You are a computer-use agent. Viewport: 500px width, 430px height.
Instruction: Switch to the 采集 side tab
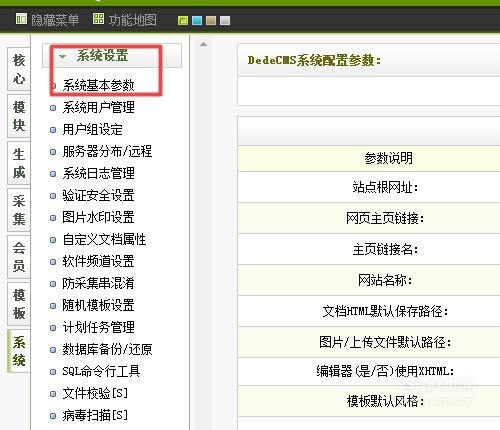click(19, 210)
